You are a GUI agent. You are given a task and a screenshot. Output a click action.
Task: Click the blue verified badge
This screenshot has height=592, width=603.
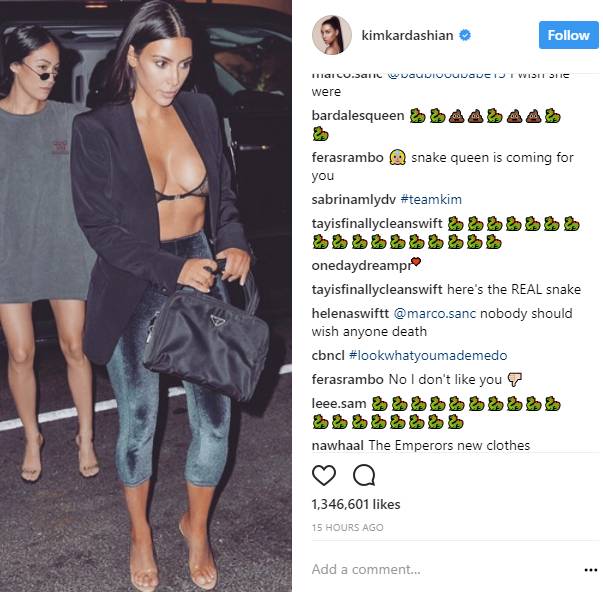[x=465, y=35]
